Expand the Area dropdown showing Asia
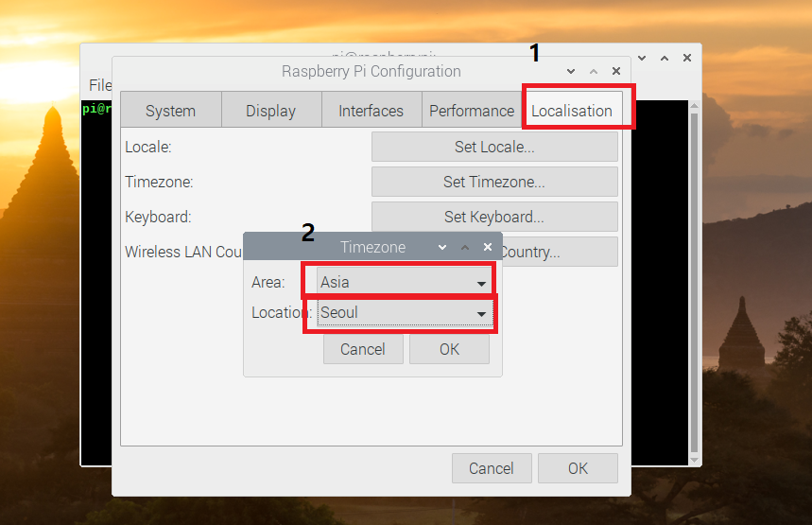This screenshot has width=812, height=525. pyautogui.click(x=405, y=282)
